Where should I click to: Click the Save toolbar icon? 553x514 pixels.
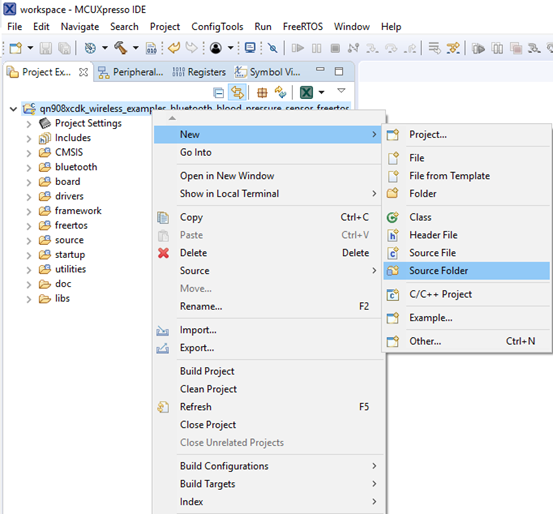tap(45, 48)
